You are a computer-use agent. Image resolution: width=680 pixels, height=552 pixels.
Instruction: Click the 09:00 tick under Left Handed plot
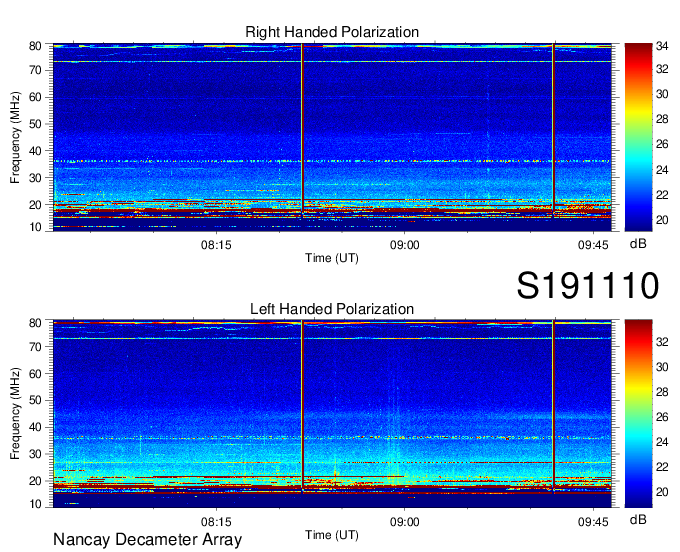[x=405, y=522]
